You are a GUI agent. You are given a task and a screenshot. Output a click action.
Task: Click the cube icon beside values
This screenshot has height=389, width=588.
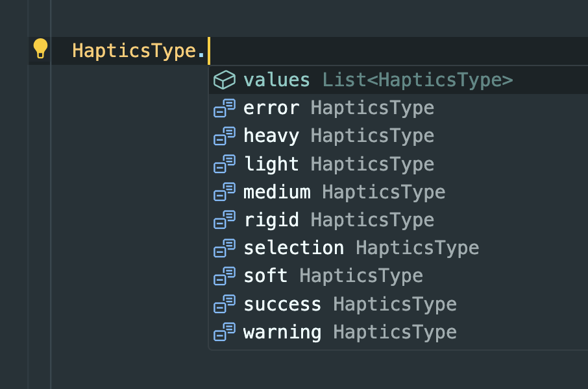[x=225, y=80]
